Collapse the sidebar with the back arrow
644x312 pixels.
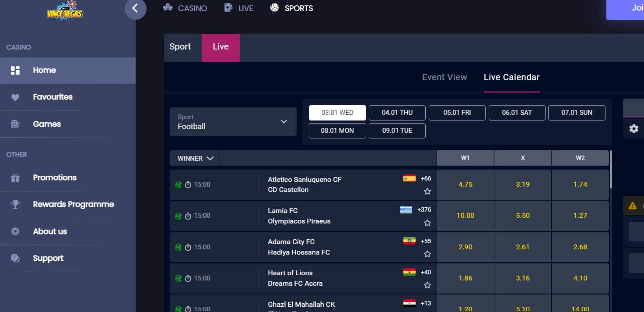135,8
